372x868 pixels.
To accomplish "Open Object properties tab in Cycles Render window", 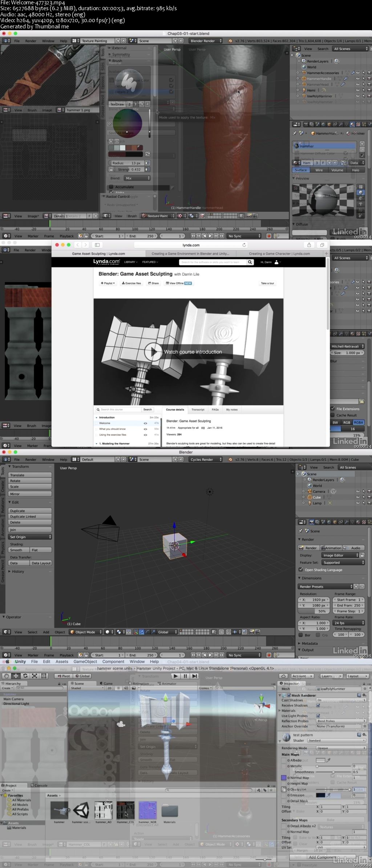I will (x=335, y=522).
